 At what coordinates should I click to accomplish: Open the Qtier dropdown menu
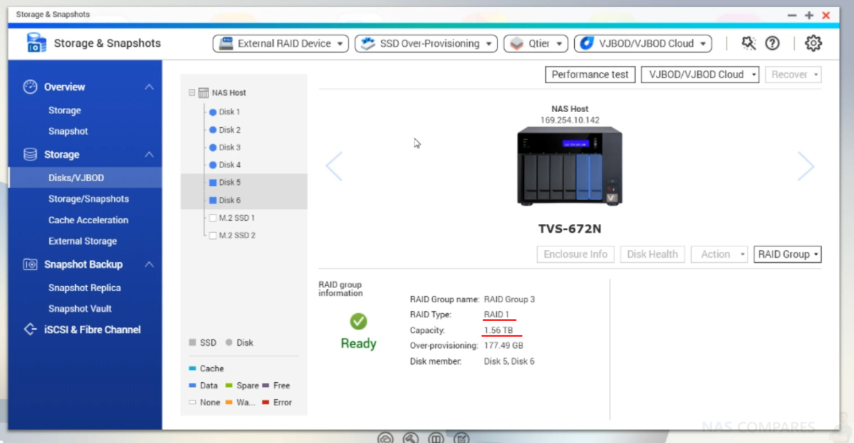pos(536,44)
